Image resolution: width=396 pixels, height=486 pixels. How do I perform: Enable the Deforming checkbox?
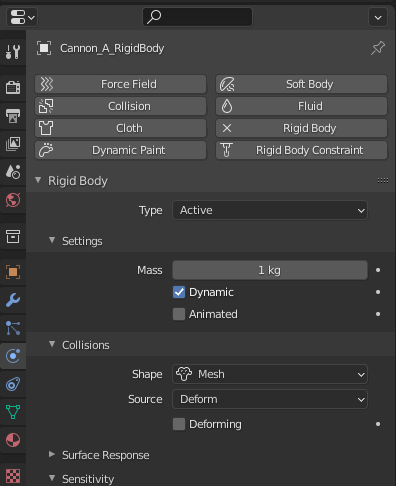tap(179, 424)
